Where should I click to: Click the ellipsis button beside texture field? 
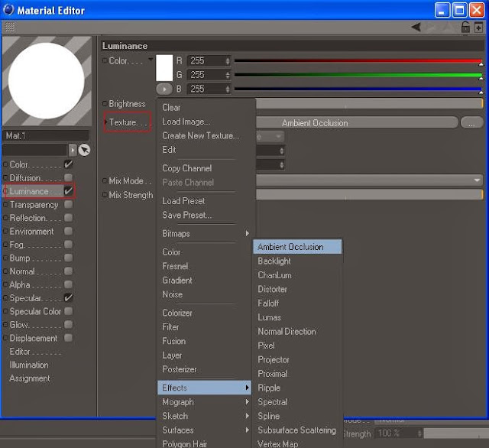coord(471,122)
